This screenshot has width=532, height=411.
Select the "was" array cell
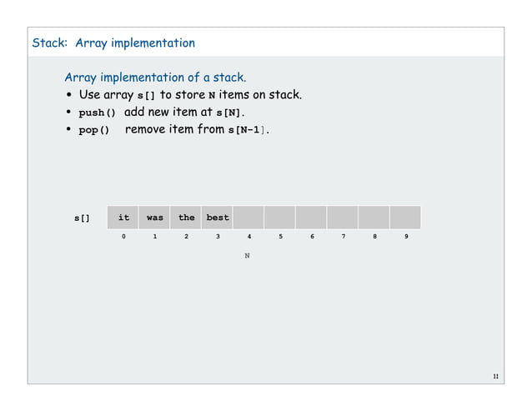coord(154,218)
